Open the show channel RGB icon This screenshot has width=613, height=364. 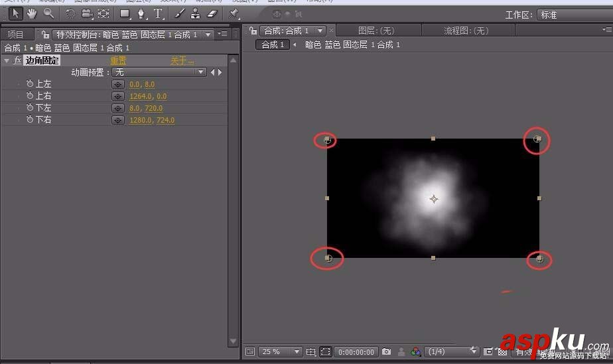coord(415,352)
